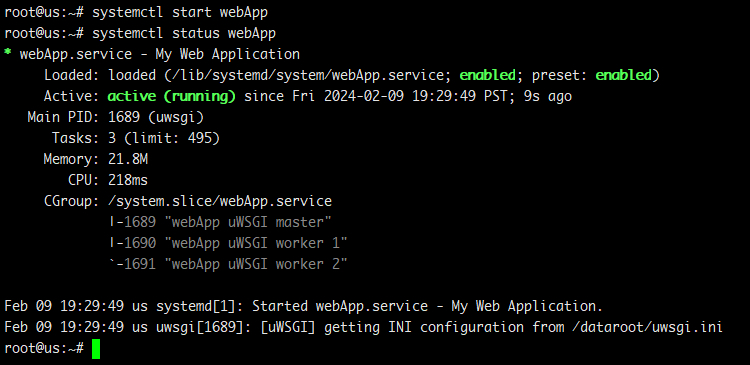Click the 1691 'webApp uWSGI worker 2' entry
The width and height of the screenshot is (750, 365).
click(x=228, y=264)
